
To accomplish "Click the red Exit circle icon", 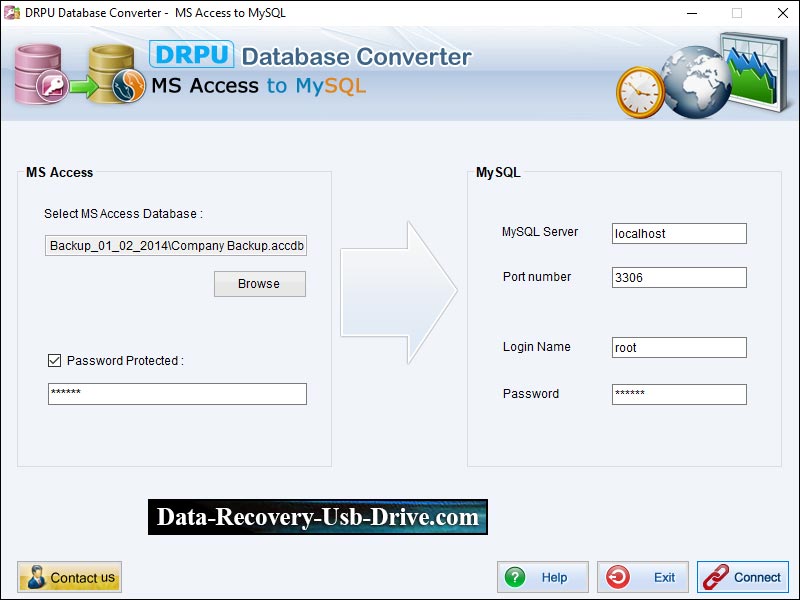I will [619, 577].
